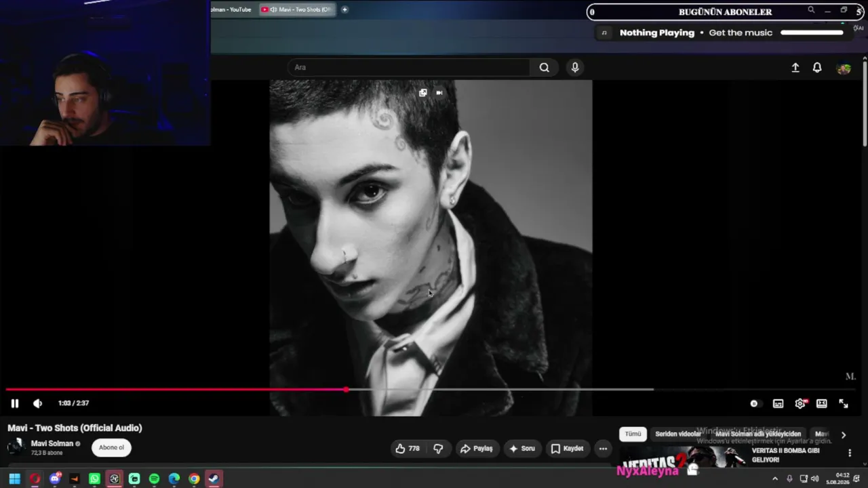The image size is (868, 488).
Task: Open the VERITAS II BOMBA GIBI GELIYOR video title
Action: [x=785, y=455]
